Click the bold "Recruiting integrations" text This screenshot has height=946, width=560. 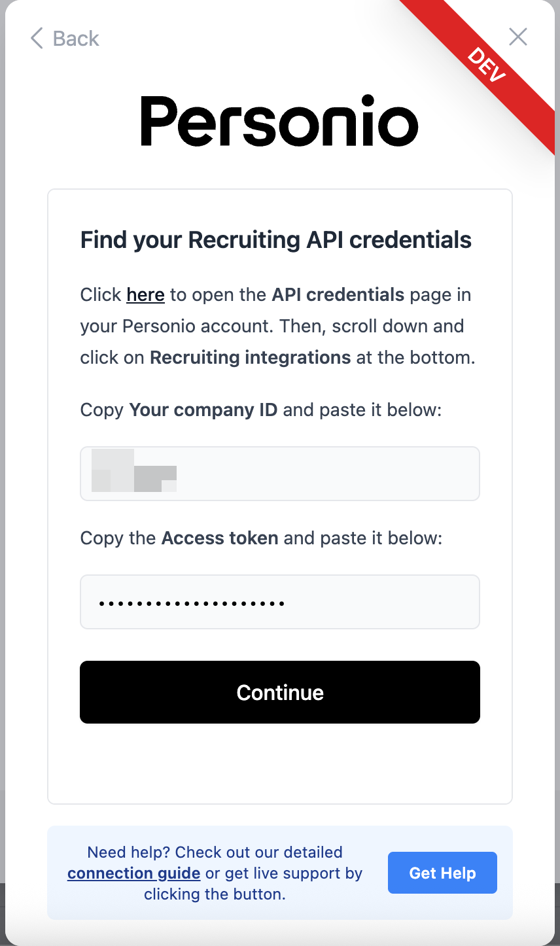point(250,357)
